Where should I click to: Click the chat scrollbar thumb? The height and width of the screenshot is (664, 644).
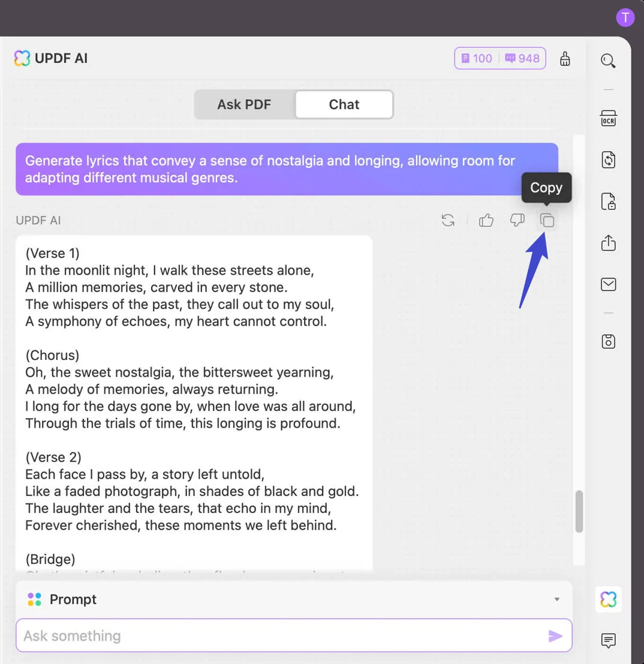pyautogui.click(x=579, y=511)
